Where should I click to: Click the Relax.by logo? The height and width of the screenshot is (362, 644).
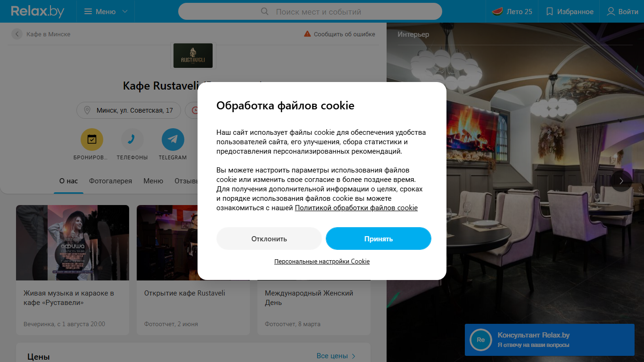[x=37, y=11]
